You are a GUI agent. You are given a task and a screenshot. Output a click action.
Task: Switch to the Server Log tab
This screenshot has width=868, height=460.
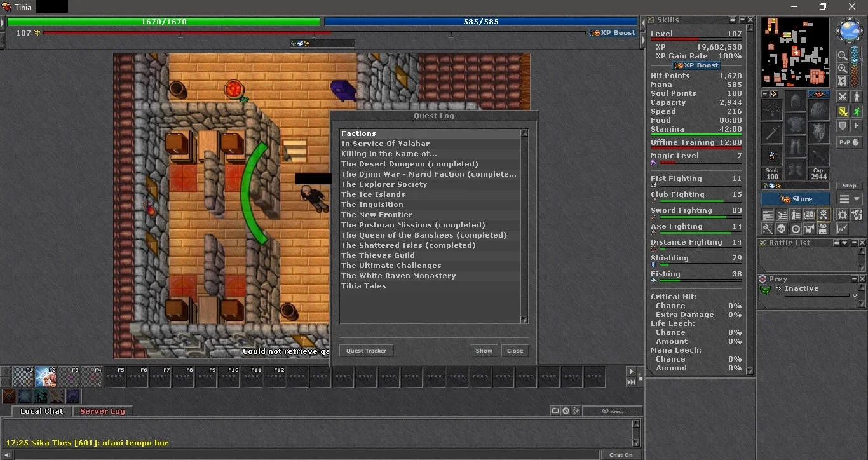point(102,411)
